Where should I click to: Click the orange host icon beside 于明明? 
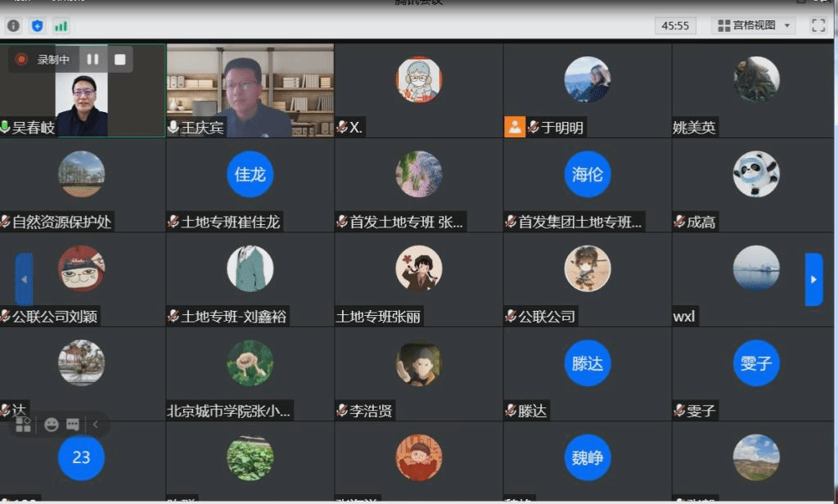(x=515, y=127)
